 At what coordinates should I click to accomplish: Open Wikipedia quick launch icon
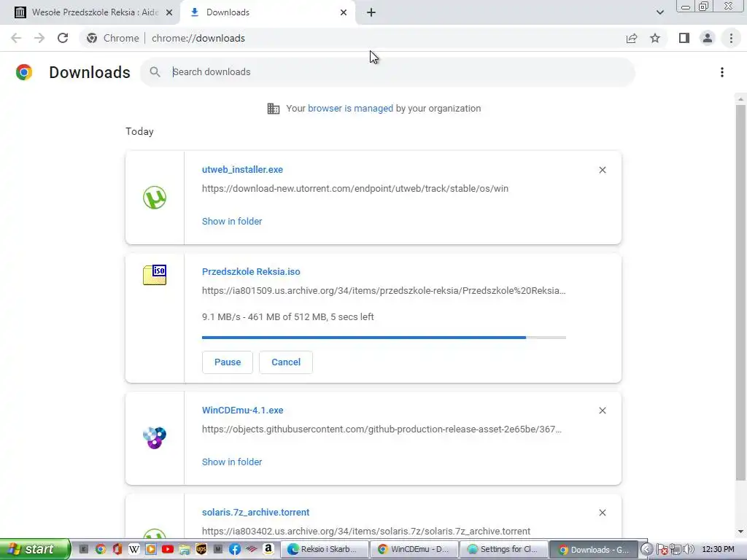tap(134, 549)
